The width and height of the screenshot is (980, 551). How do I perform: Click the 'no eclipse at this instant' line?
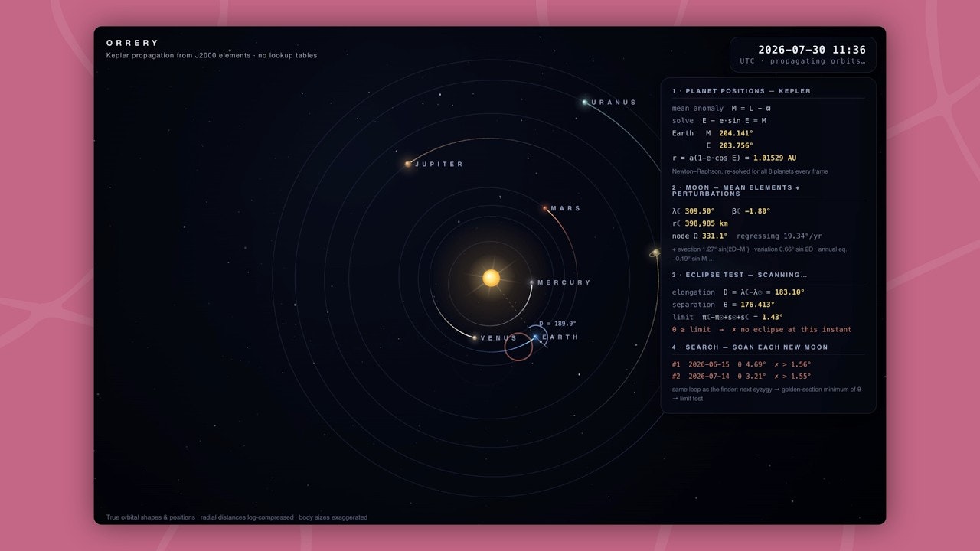click(762, 329)
